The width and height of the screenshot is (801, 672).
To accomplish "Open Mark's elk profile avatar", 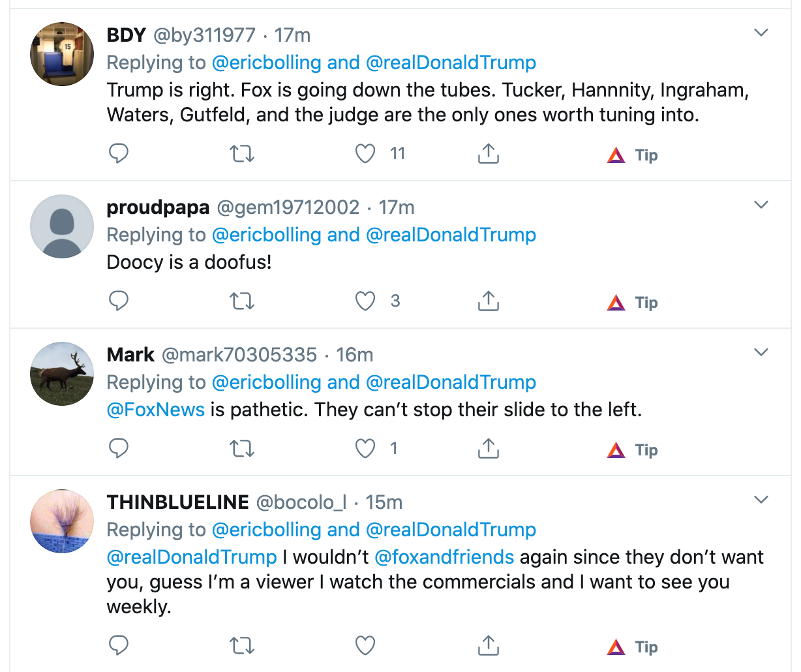I will (x=62, y=374).
